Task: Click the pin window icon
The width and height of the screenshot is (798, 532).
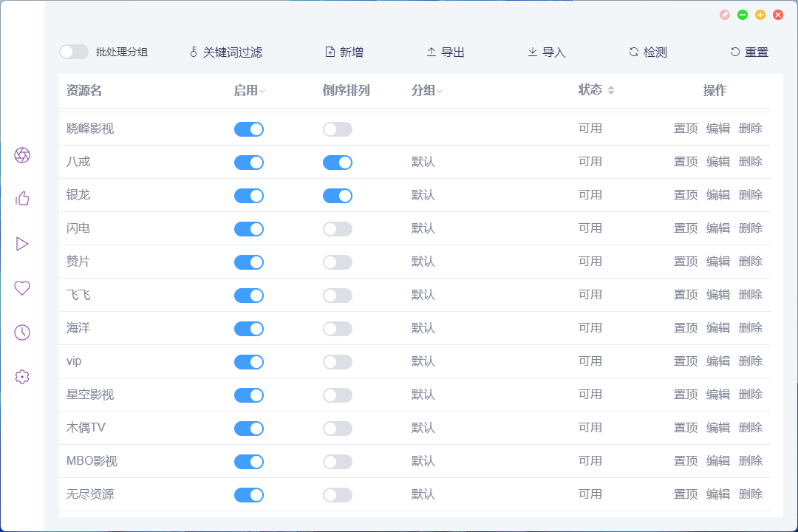Action: click(x=725, y=15)
